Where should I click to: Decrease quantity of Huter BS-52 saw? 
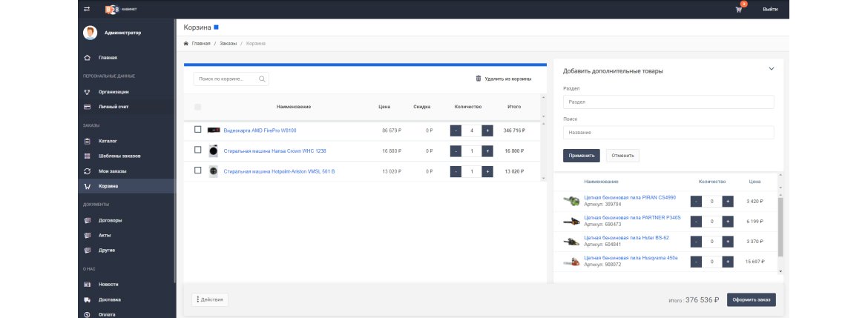pyautogui.click(x=697, y=241)
